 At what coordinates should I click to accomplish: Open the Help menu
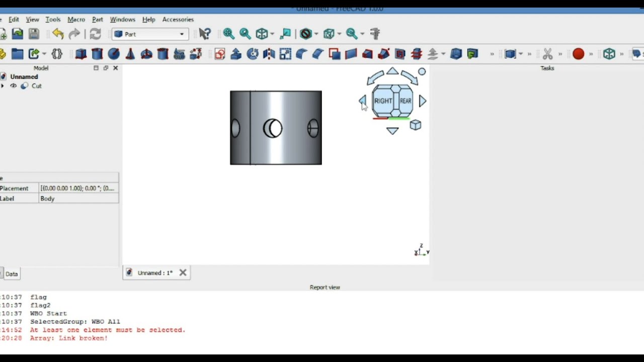click(x=148, y=19)
